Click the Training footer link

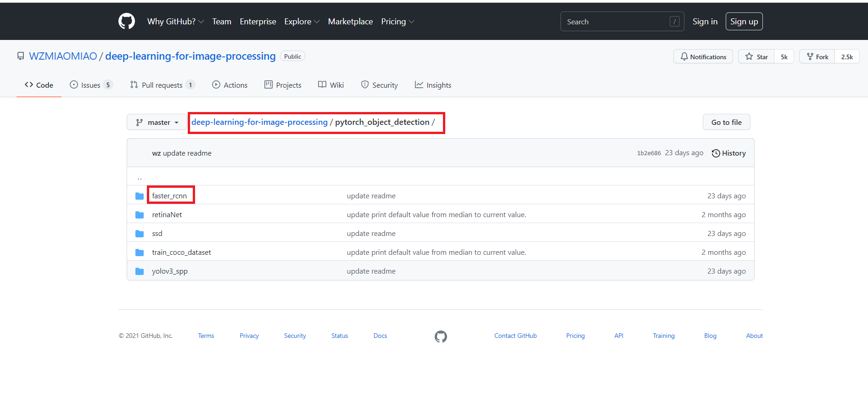[x=664, y=336]
